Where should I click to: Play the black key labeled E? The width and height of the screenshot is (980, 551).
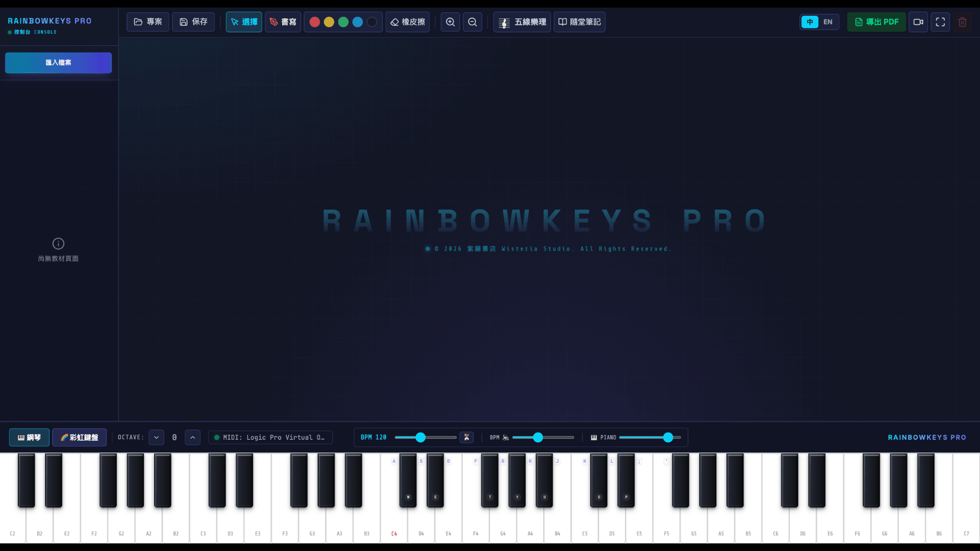pyautogui.click(x=435, y=480)
